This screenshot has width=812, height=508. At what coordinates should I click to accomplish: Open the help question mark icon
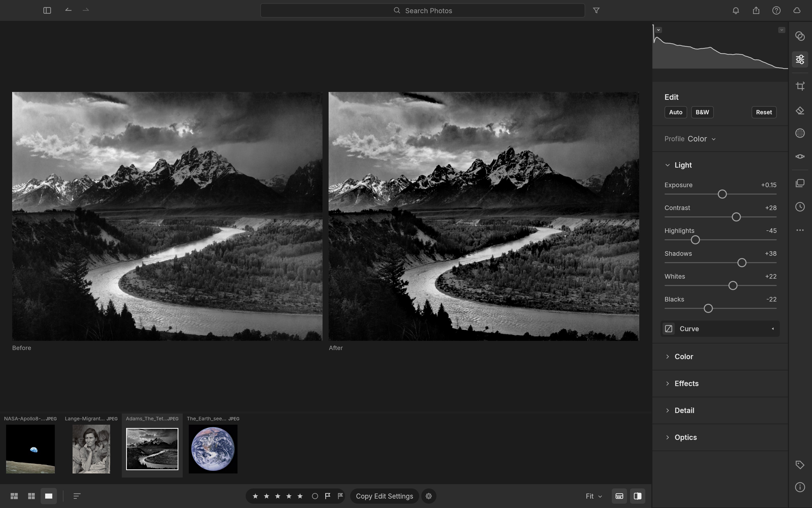(x=776, y=10)
